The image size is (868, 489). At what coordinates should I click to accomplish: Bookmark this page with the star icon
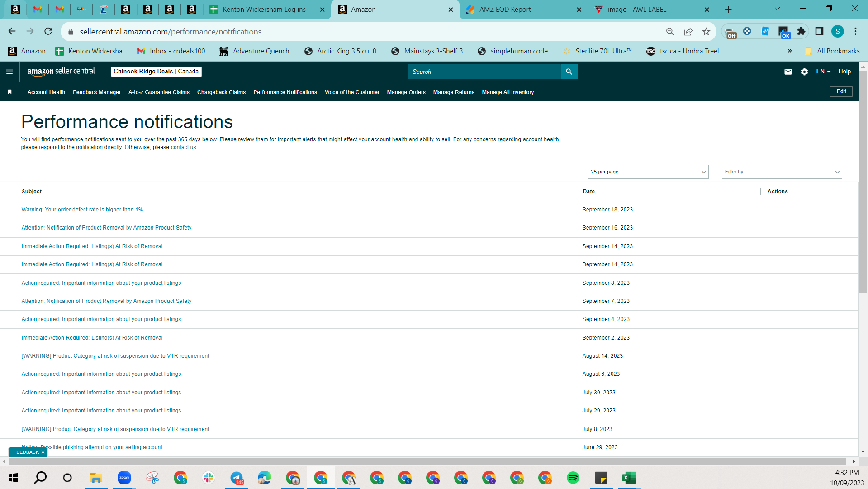click(x=706, y=31)
